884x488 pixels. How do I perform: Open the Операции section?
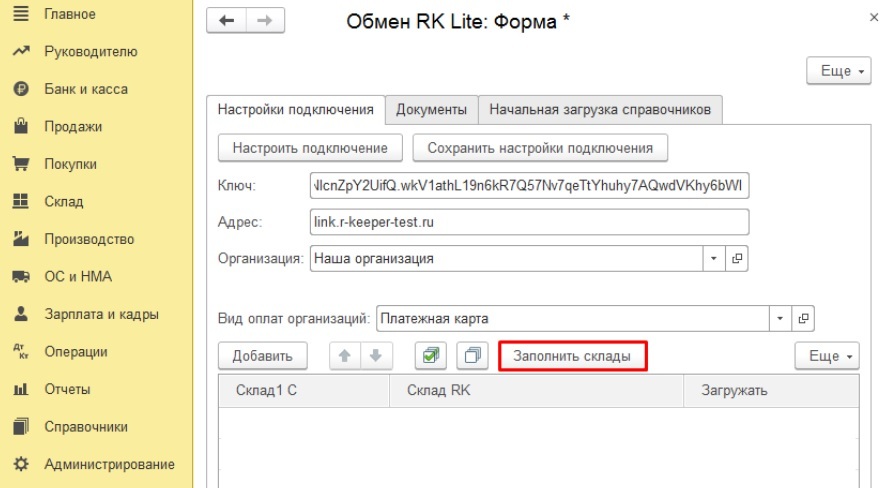tap(76, 352)
